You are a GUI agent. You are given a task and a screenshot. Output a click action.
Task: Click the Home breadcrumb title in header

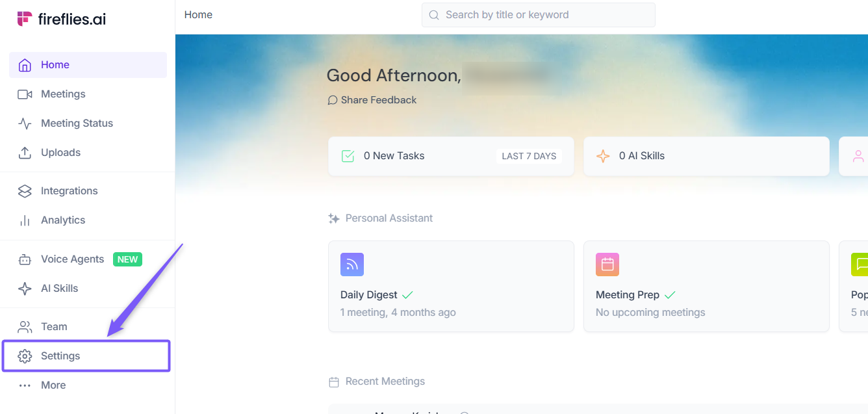[x=198, y=15]
